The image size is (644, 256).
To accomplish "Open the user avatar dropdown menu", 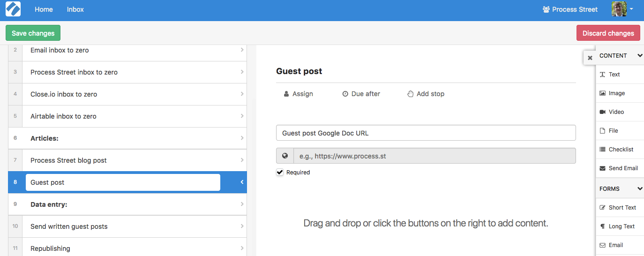I will [x=622, y=9].
